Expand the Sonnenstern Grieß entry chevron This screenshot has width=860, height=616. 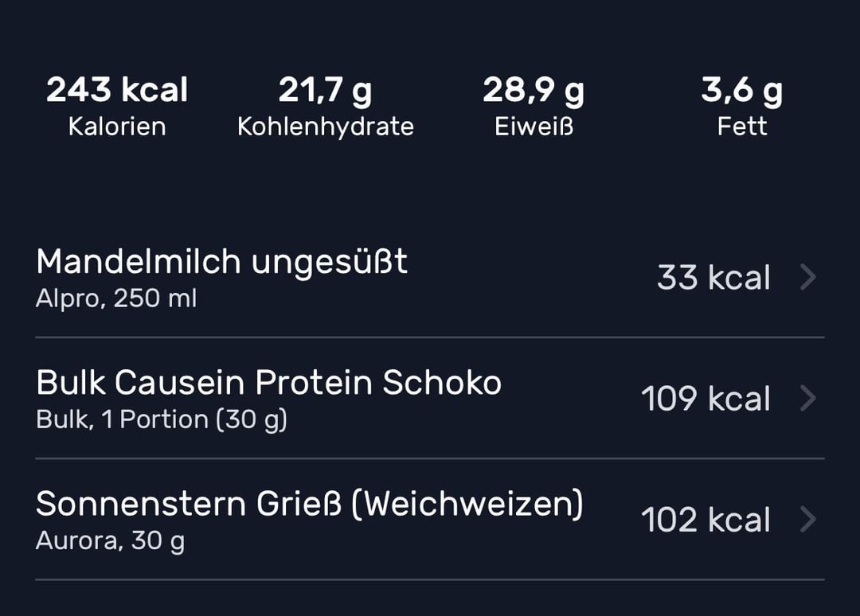(x=808, y=519)
